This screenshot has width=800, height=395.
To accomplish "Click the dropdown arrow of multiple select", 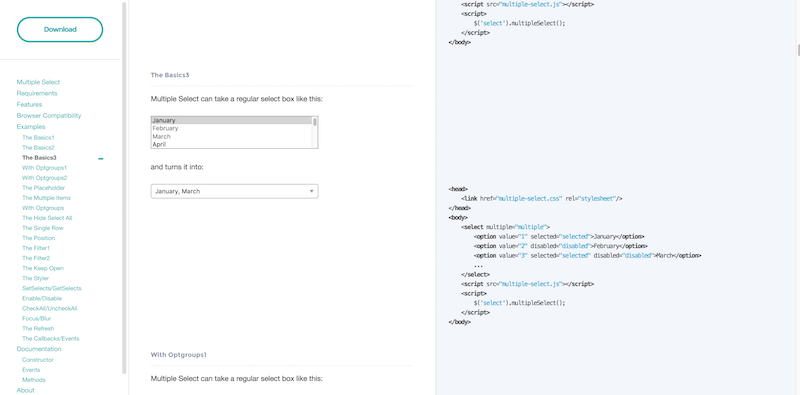I will (311, 191).
